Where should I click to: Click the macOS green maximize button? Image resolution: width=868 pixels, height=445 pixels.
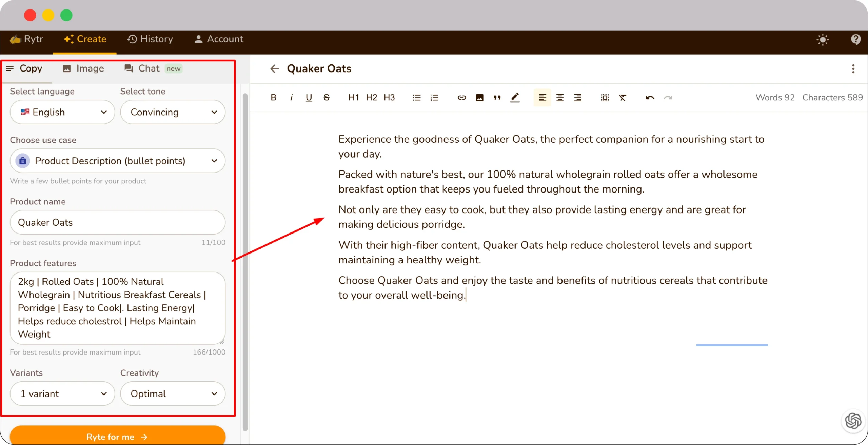coord(66,15)
